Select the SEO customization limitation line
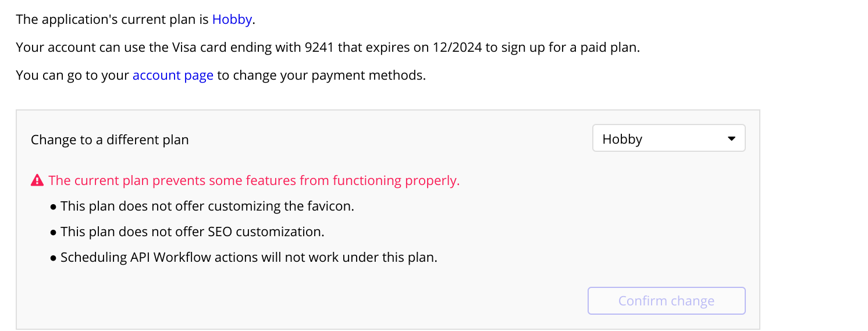 [192, 232]
